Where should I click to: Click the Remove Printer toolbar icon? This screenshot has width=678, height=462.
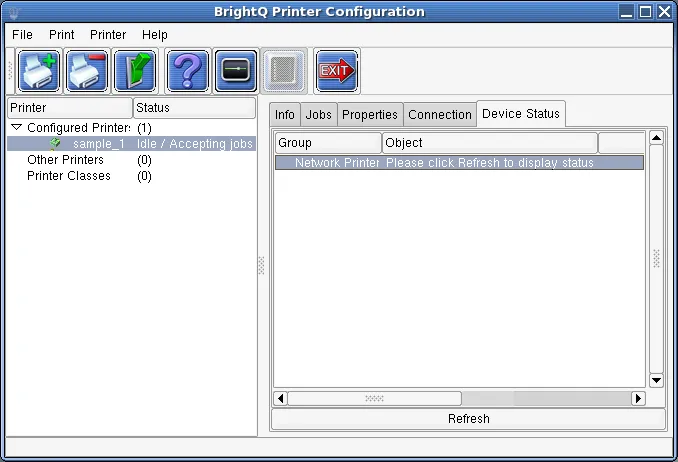coord(86,71)
